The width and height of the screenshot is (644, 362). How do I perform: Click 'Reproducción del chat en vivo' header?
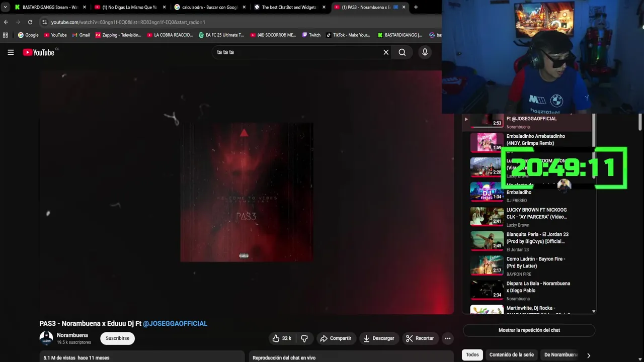point(284,358)
